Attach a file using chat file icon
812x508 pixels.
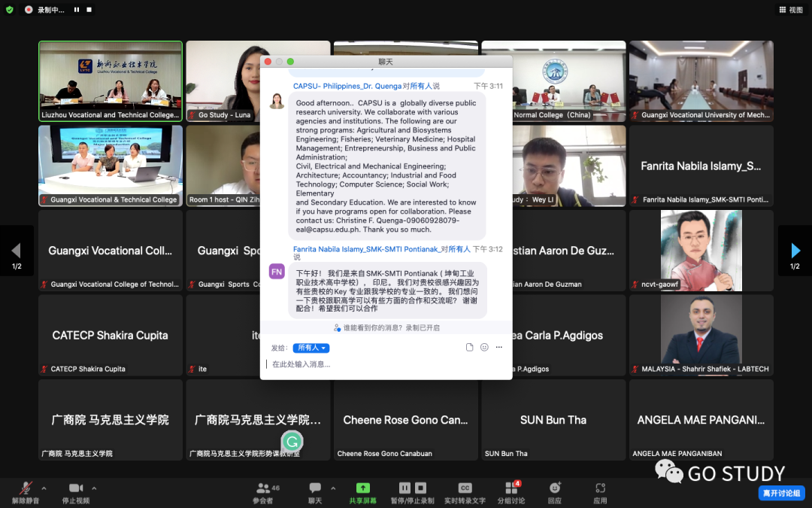[469, 347]
